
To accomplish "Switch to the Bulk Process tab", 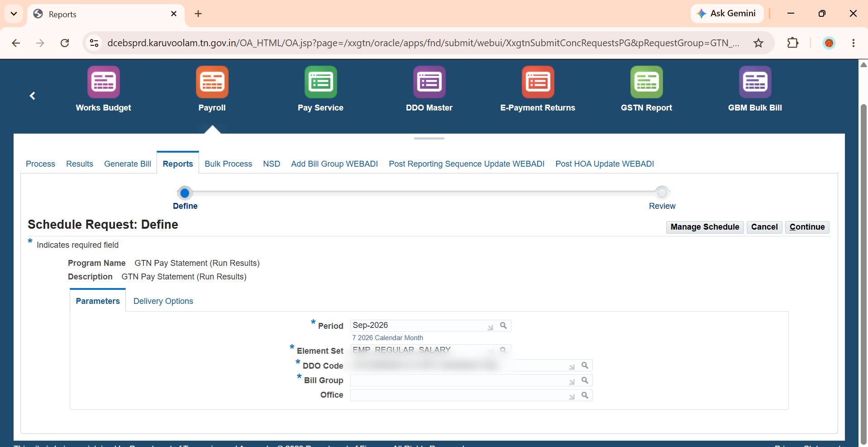I will click(228, 164).
